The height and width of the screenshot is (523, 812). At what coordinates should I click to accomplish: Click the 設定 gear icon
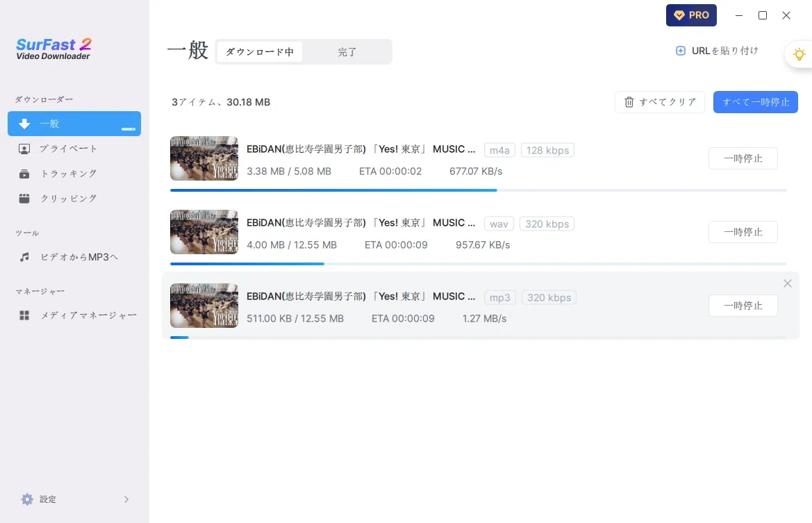[27, 499]
